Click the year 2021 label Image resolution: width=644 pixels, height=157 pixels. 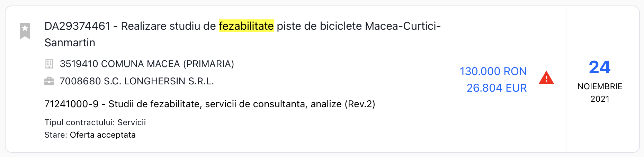click(x=600, y=99)
